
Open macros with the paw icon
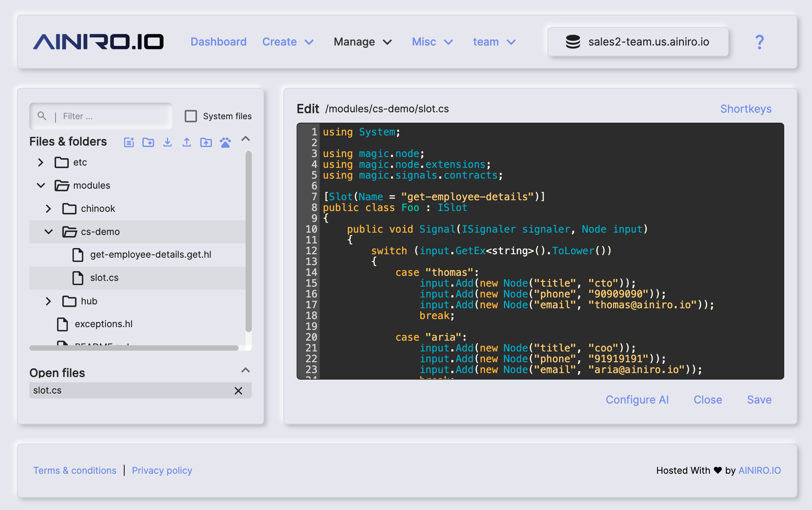(x=226, y=142)
